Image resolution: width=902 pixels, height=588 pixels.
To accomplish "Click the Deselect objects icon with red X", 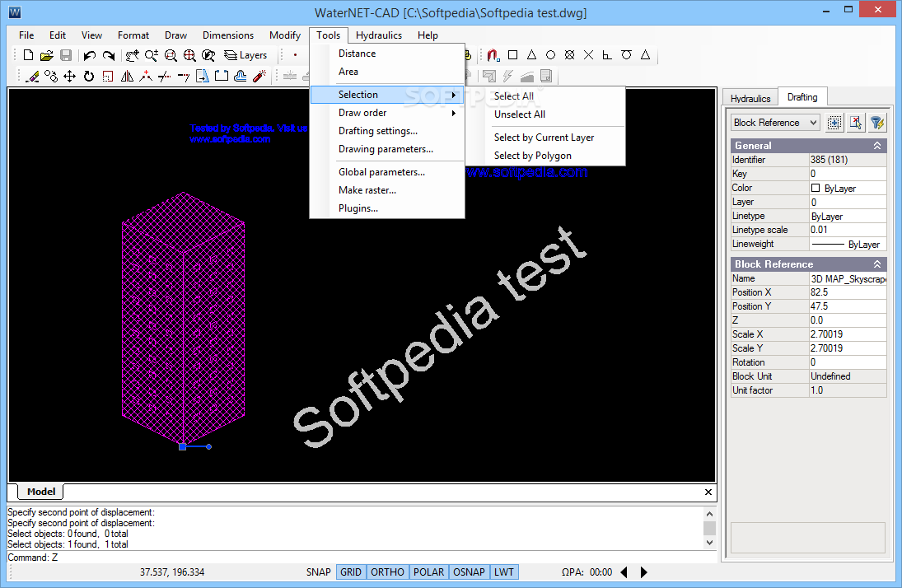I will click(x=855, y=123).
